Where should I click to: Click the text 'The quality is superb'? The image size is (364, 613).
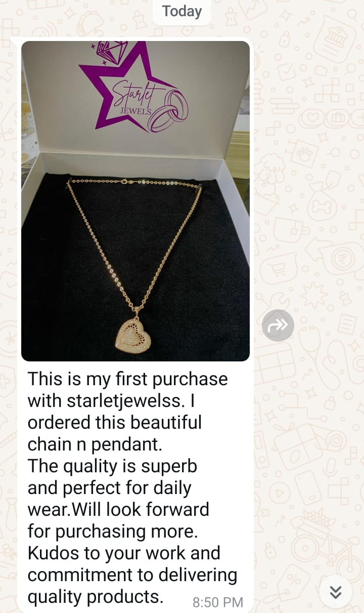112,466
